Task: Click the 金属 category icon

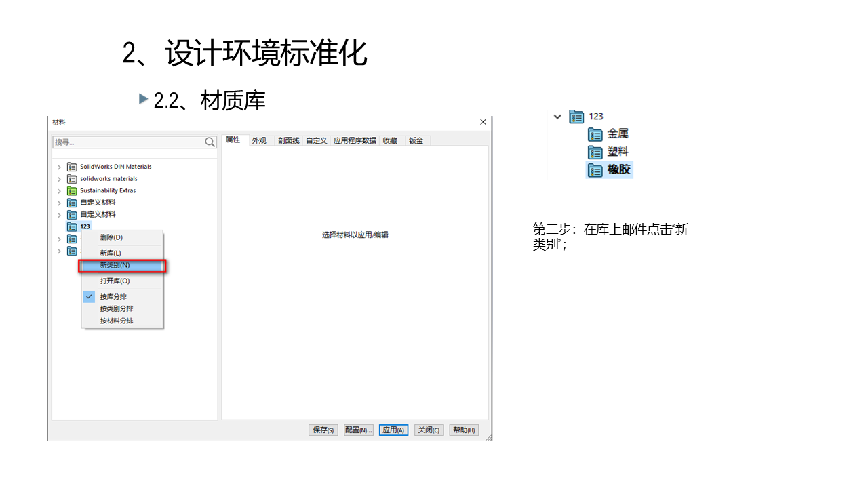Action: (595, 134)
